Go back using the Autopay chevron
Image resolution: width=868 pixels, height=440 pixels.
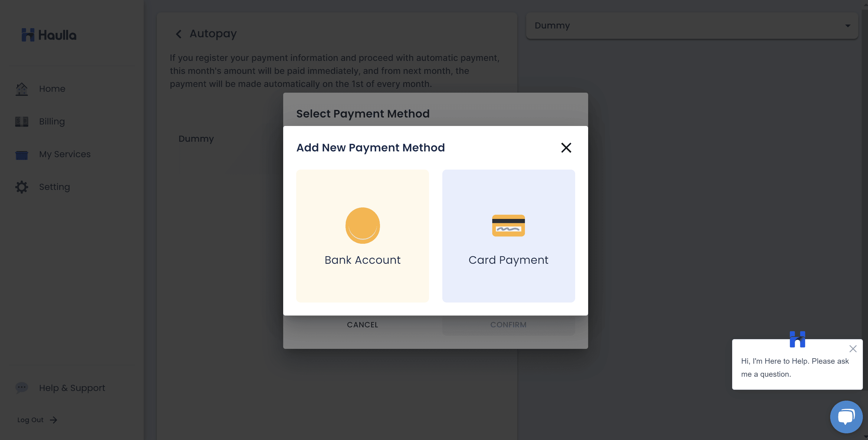click(x=179, y=34)
